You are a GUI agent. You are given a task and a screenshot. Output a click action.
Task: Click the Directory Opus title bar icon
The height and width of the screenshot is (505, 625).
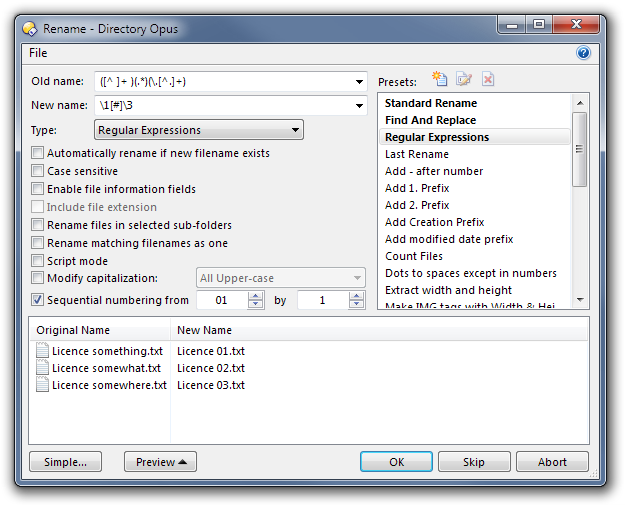pos(30,29)
